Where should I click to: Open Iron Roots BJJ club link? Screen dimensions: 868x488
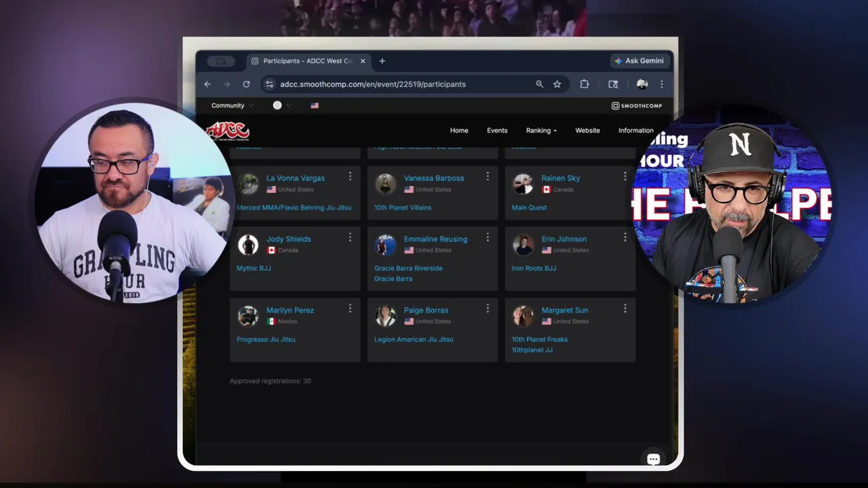click(x=534, y=268)
